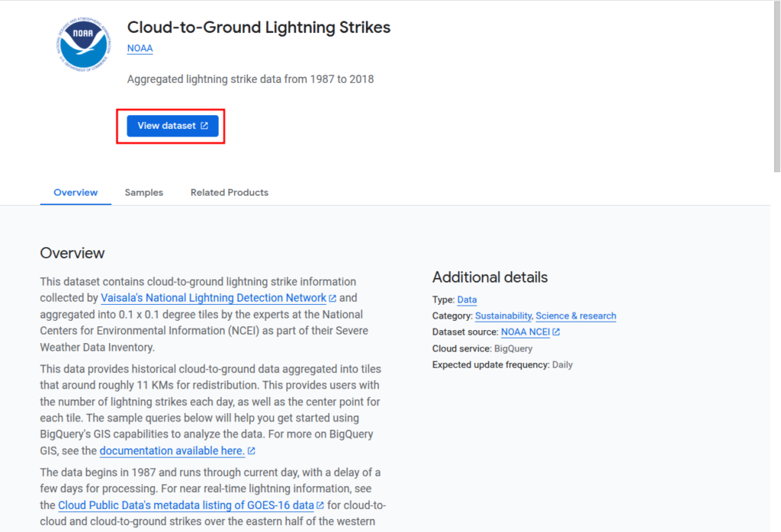Click external-link icon after Vaisala's Network link

point(333,299)
